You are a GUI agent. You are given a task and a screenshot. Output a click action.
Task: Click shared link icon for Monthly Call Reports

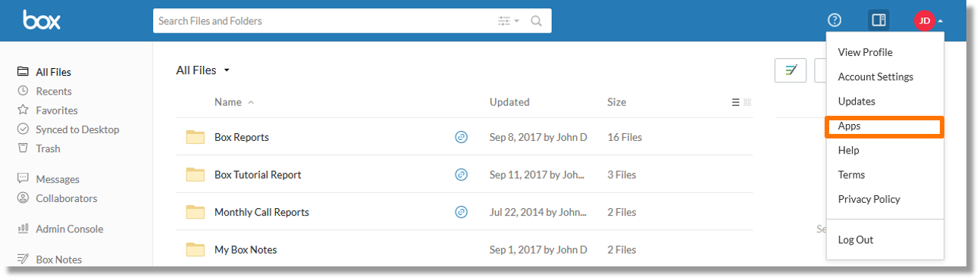coord(461,212)
